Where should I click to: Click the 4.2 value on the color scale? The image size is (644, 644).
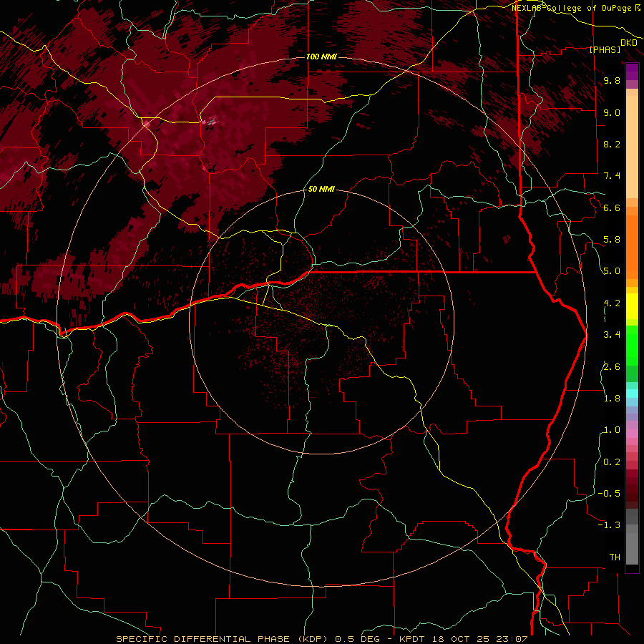[612, 303]
